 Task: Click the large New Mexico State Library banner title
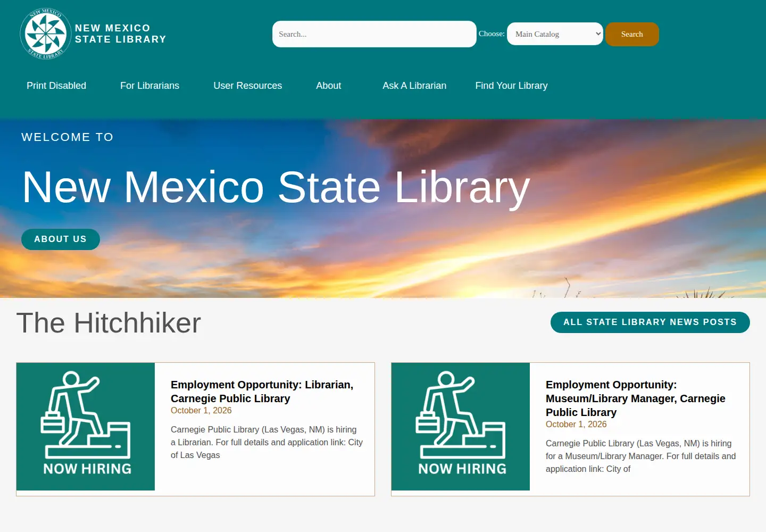coord(276,187)
